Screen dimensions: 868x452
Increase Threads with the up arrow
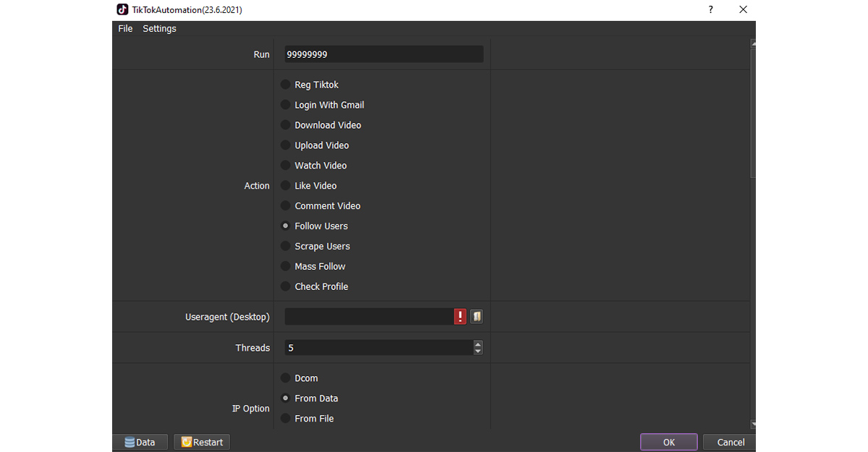coord(478,344)
